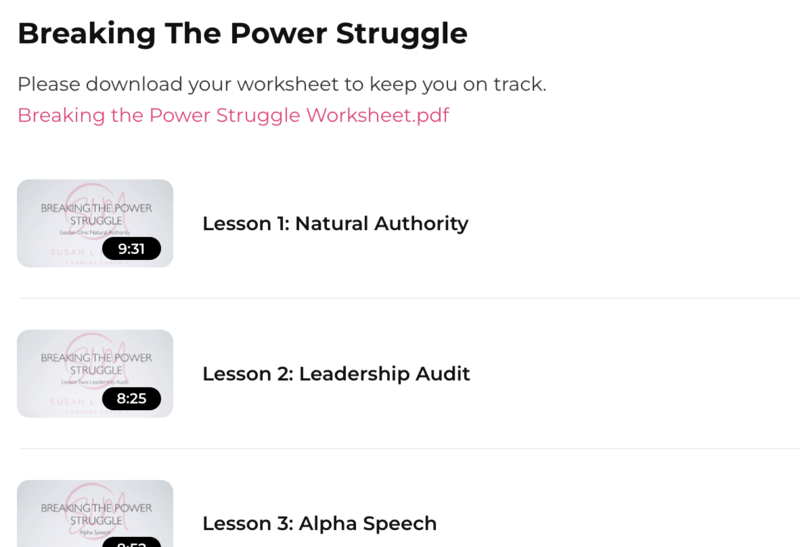
Task: Click the Breaking The Power Struggle page heading
Action: click(242, 33)
